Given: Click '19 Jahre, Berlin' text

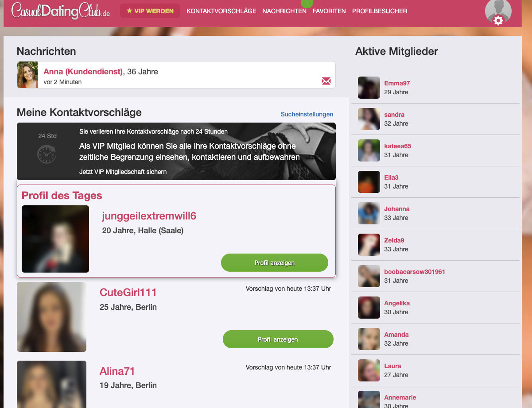Looking at the screenshot, I should pyautogui.click(x=128, y=385).
